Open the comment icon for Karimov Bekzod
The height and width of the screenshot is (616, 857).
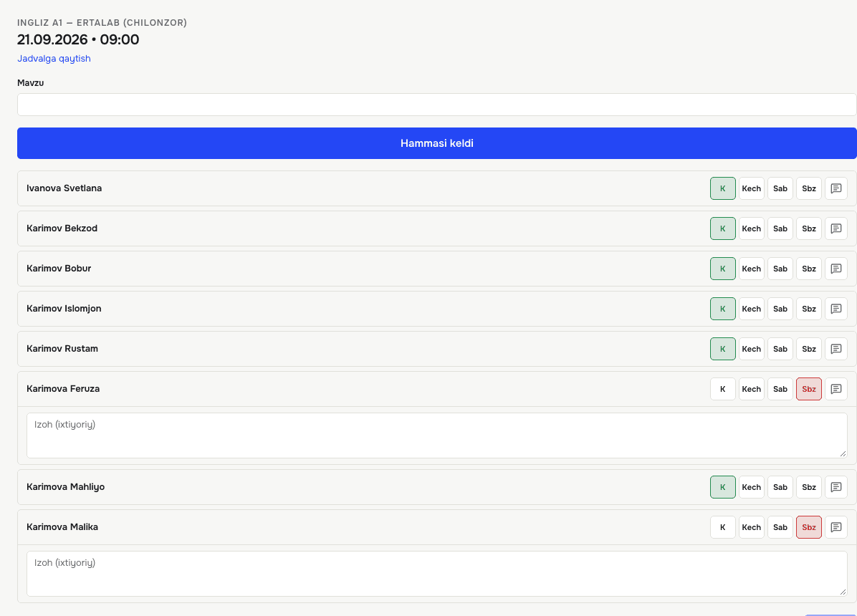[x=836, y=228]
